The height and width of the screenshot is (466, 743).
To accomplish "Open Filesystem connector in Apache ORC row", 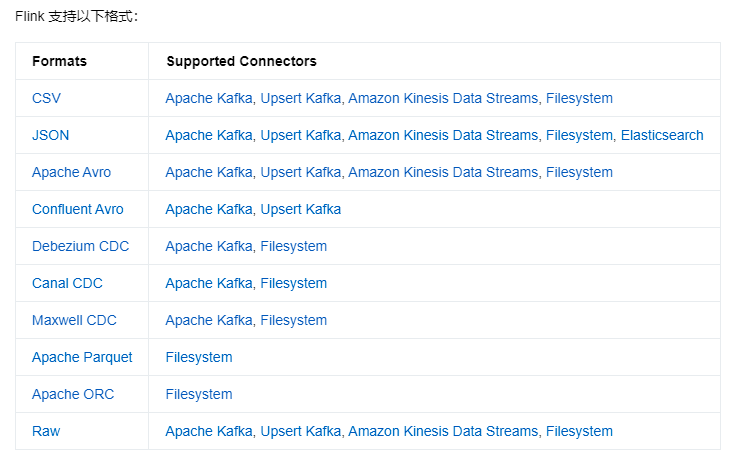I will [x=199, y=394].
